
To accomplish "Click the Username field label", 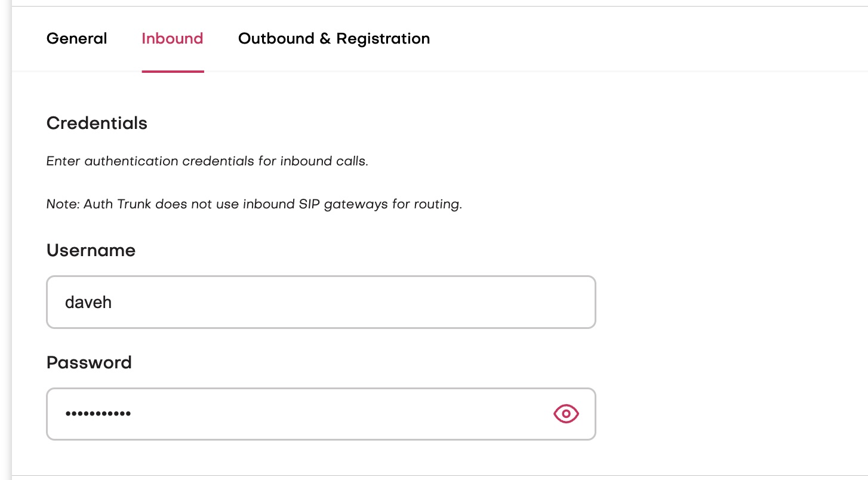I will tap(91, 250).
